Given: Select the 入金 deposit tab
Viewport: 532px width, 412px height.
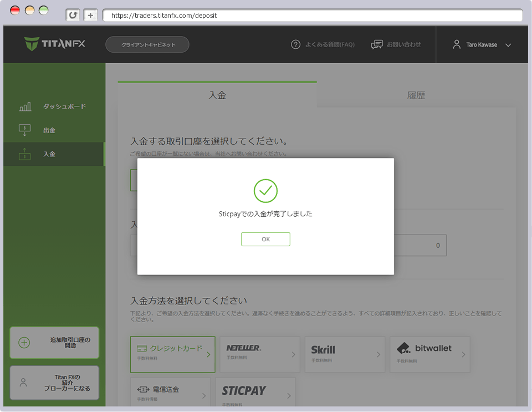Looking at the screenshot, I should pyautogui.click(x=217, y=95).
